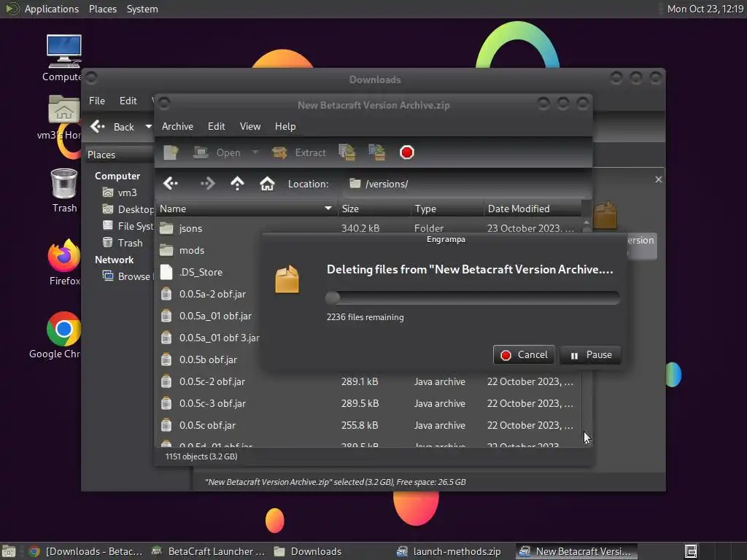
Task: Open the Trash desktop icon
Action: pyautogui.click(x=64, y=190)
